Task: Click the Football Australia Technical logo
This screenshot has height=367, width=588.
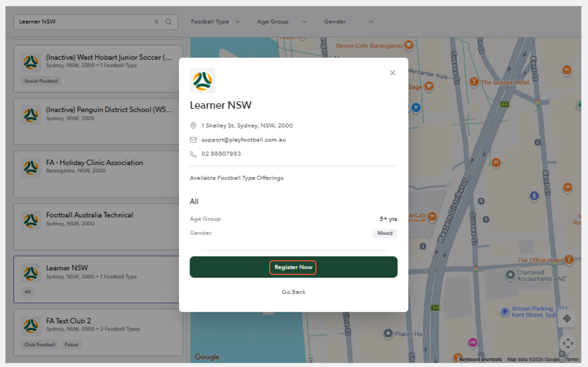Action: (31, 221)
